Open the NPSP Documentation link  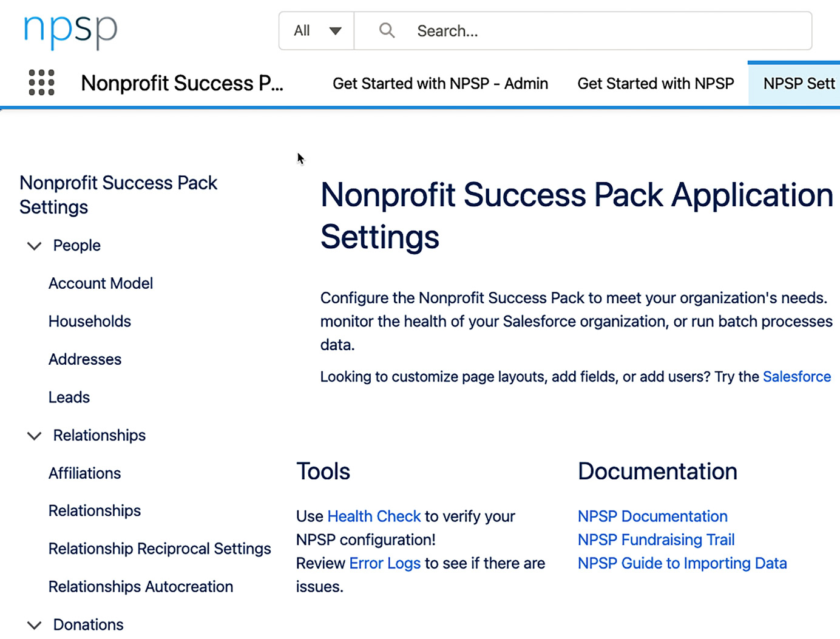click(652, 516)
